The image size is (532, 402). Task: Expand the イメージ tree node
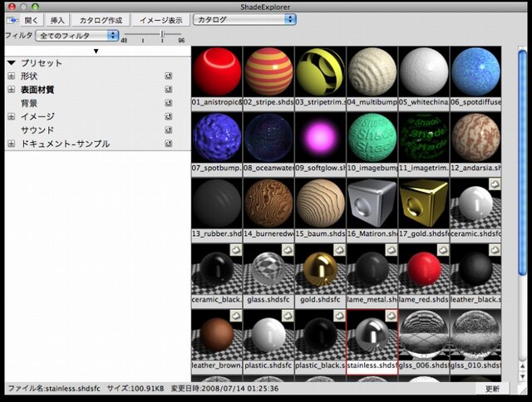click(x=11, y=116)
